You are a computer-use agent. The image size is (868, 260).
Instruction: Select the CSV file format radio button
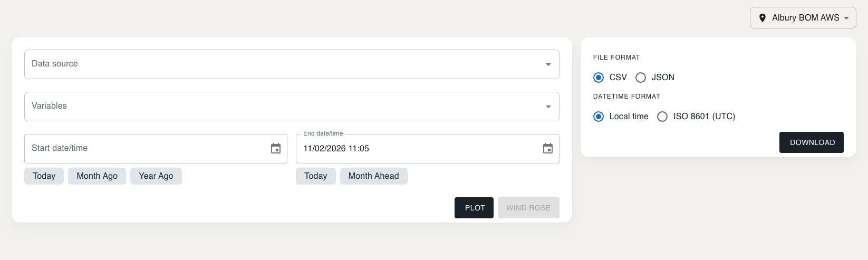click(599, 78)
